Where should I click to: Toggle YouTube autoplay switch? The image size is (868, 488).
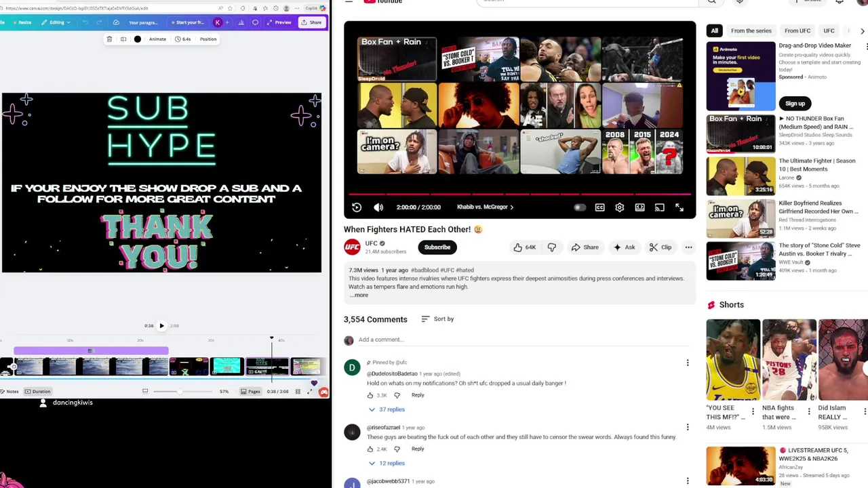coord(579,207)
